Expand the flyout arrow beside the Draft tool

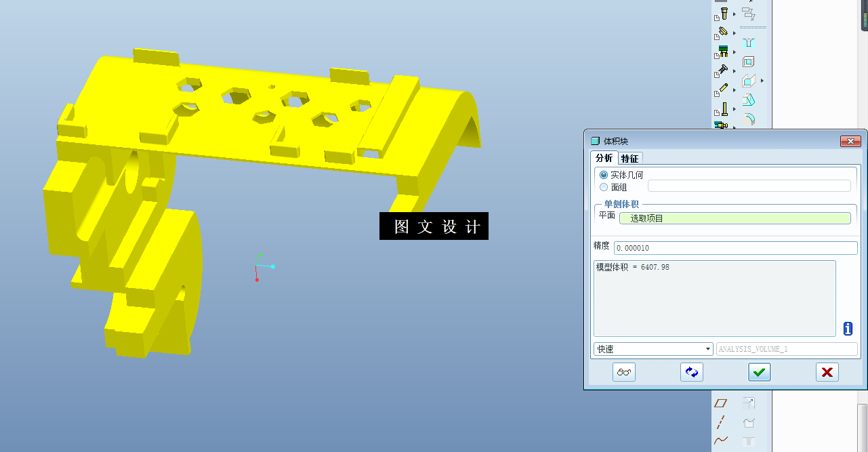(762, 79)
